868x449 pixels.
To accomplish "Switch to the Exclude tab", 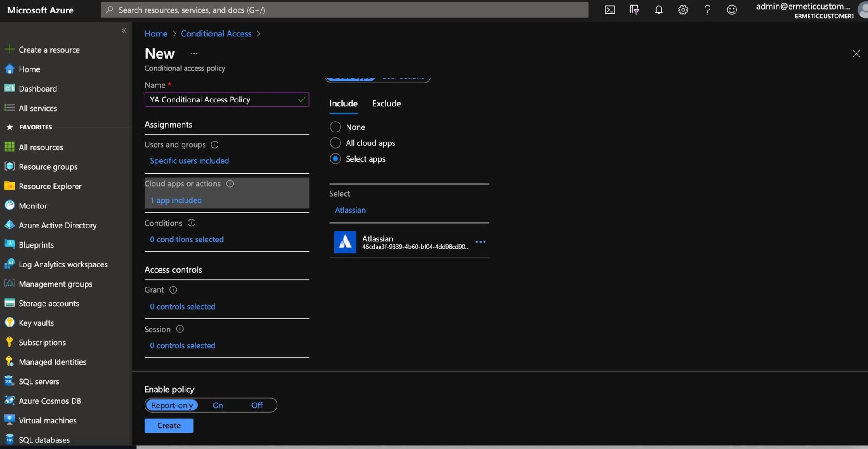I will click(386, 103).
